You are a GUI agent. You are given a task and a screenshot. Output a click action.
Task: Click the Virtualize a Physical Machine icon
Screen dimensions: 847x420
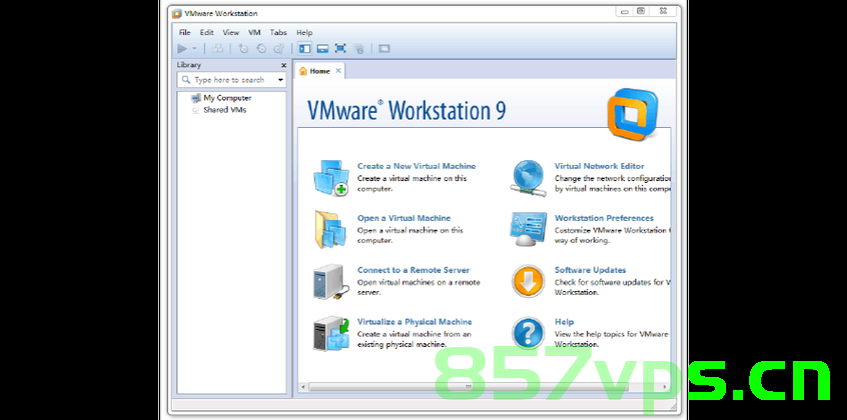click(x=331, y=334)
